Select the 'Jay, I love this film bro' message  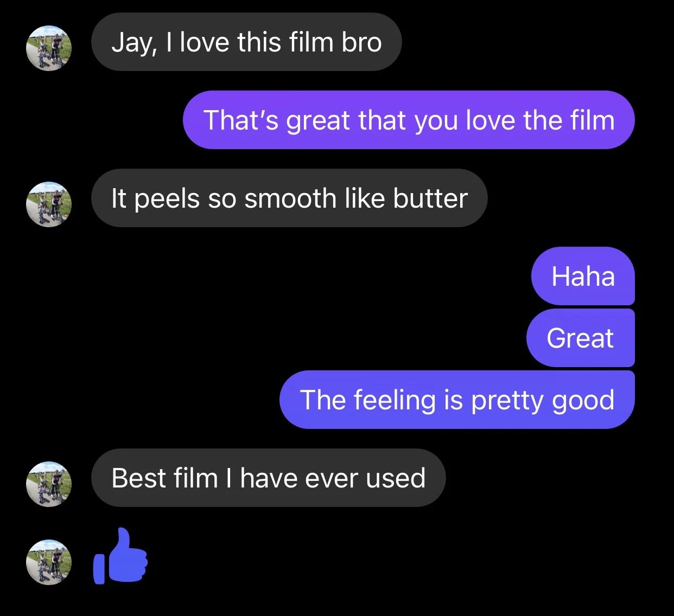[246, 42]
